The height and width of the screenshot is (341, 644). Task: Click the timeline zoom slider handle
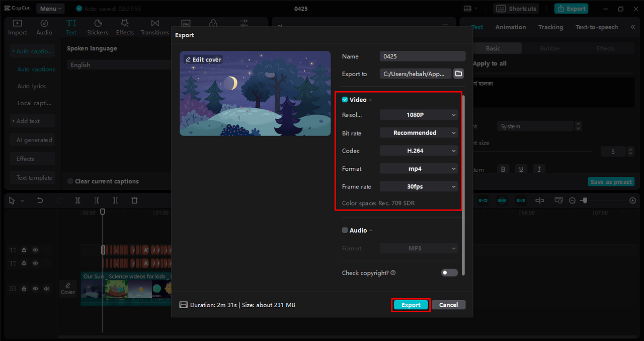click(584, 200)
